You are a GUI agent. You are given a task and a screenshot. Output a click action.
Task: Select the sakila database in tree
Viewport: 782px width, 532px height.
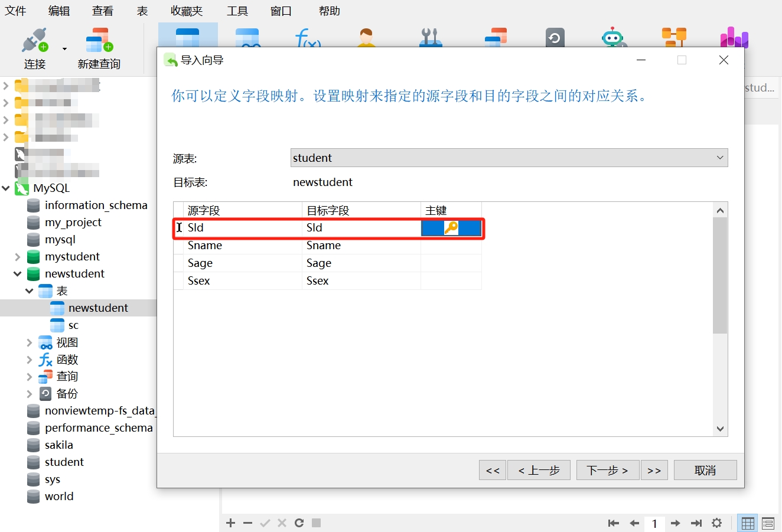point(58,445)
